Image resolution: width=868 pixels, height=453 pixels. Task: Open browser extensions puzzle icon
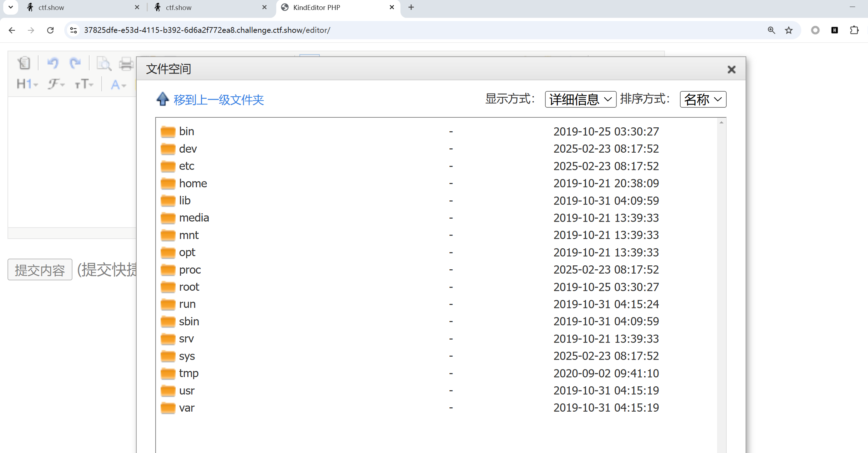pos(854,30)
